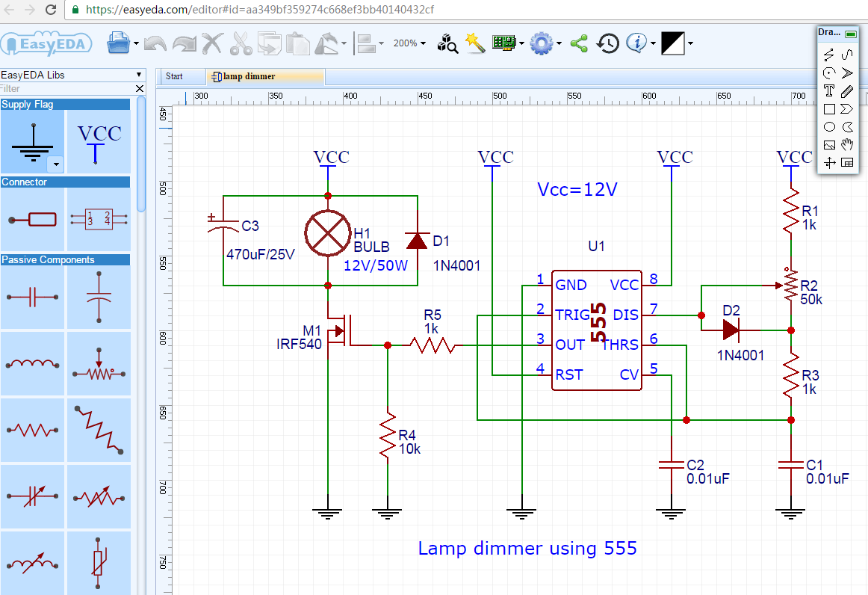Select the arrowhead drawing tool

click(x=847, y=73)
